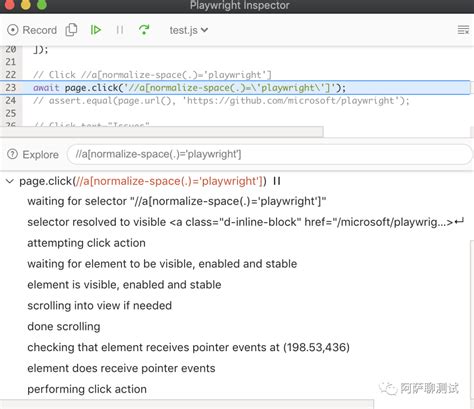Resume execution with the green play icon

click(96, 30)
